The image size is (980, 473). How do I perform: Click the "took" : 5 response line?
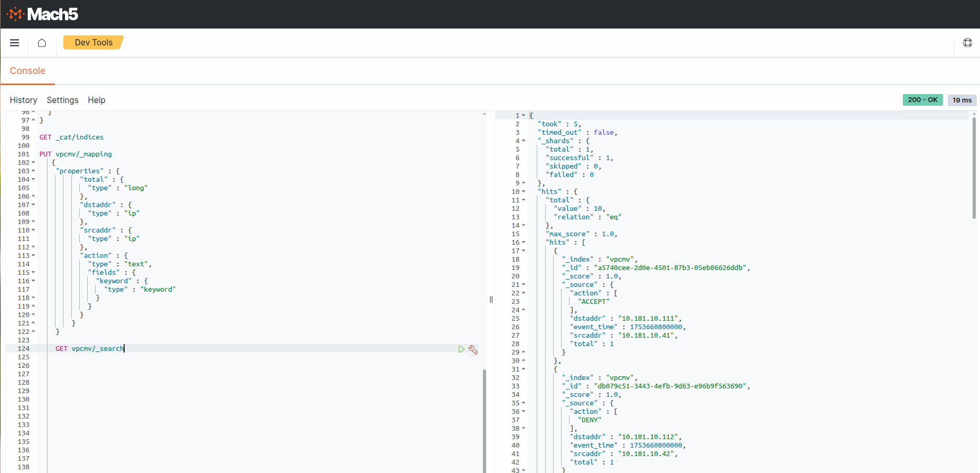[559, 124]
